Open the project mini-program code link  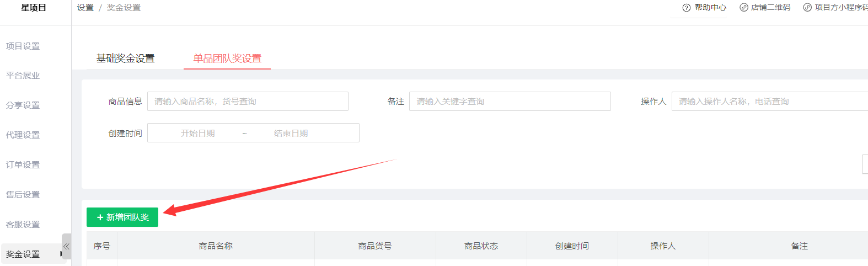click(835, 8)
